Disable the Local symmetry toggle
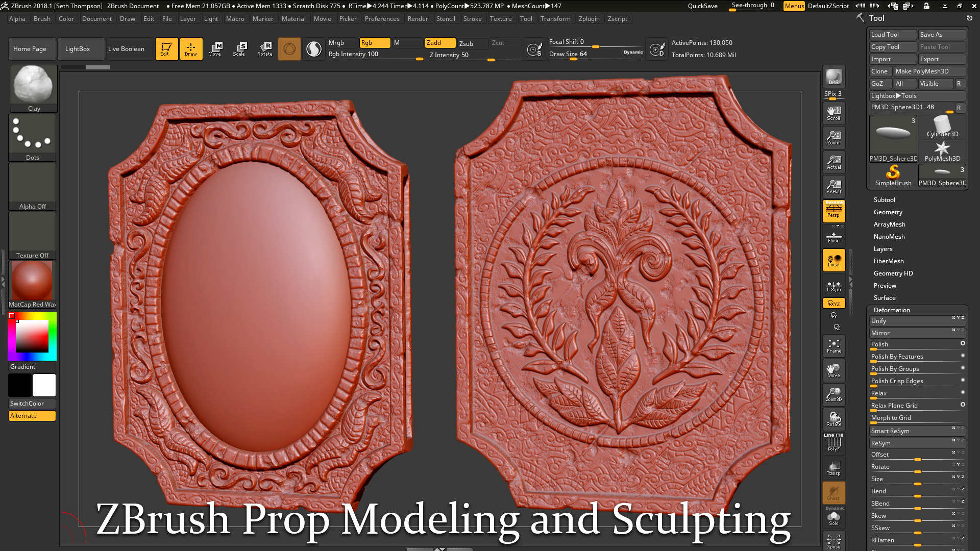This screenshot has width=980, height=551. coord(834,260)
